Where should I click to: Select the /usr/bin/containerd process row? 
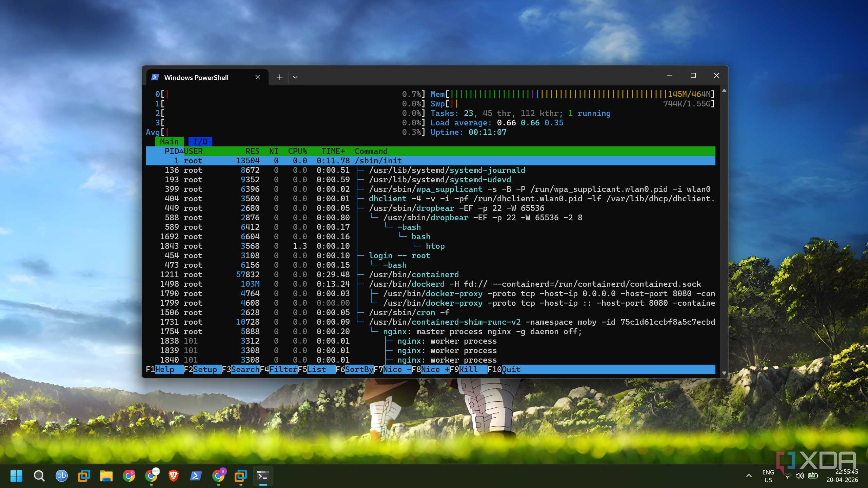click(430, 274)
